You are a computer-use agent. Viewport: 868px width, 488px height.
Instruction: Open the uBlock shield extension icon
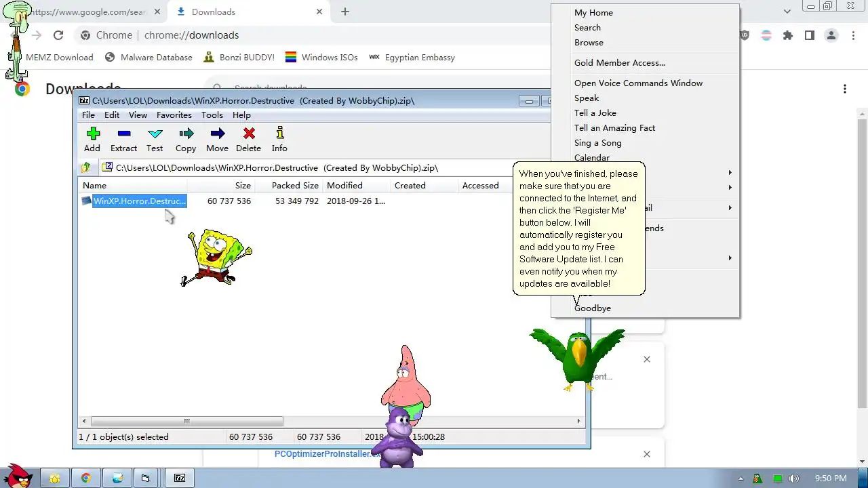(745, 35)
